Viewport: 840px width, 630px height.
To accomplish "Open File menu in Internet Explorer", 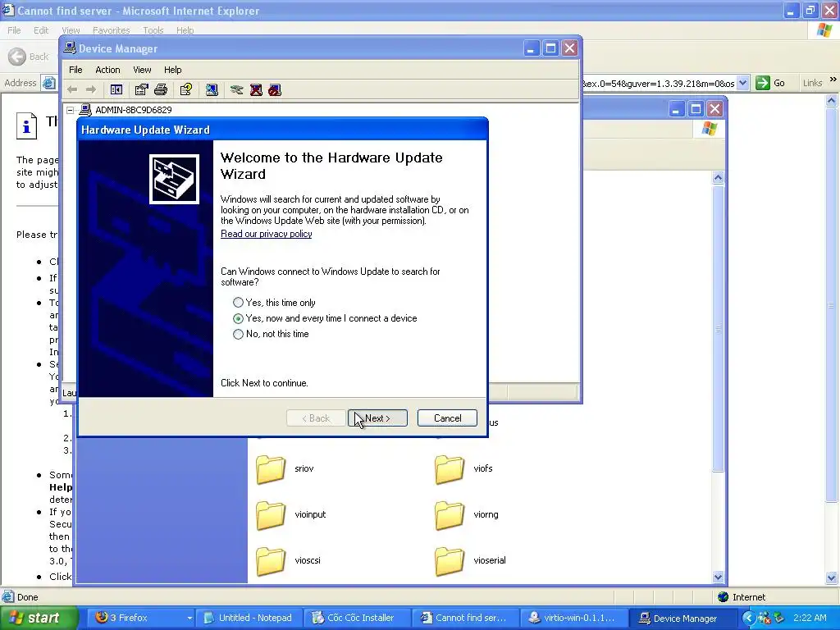I will click(x=14, y=30).
